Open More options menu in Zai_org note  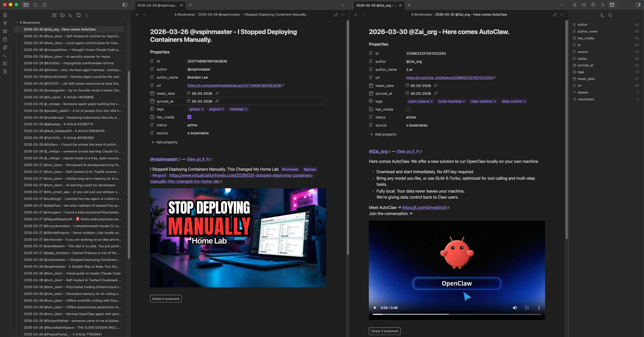point(562,15)
